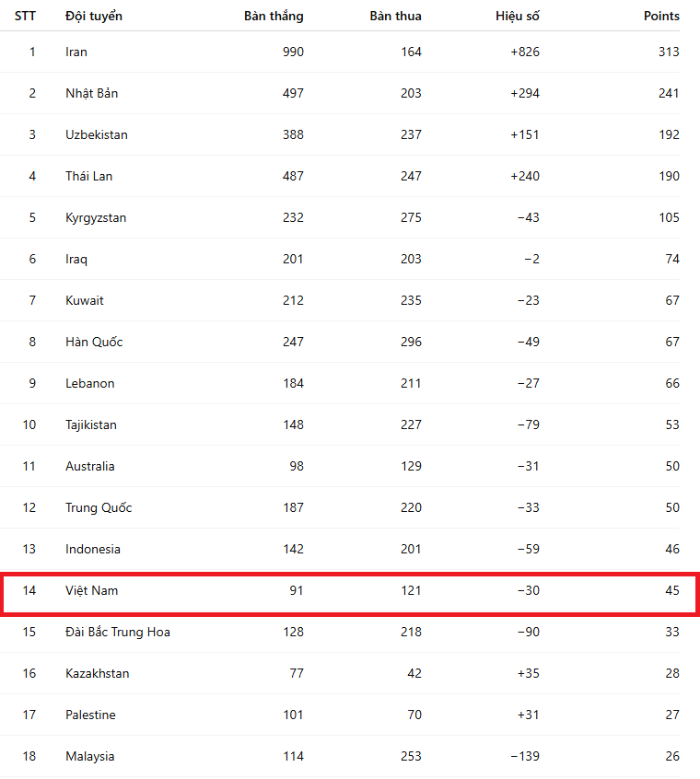The width and height of the screenshot is (700, 779).
Task: Select the Hàn Quốc team name
Action: 94,342
